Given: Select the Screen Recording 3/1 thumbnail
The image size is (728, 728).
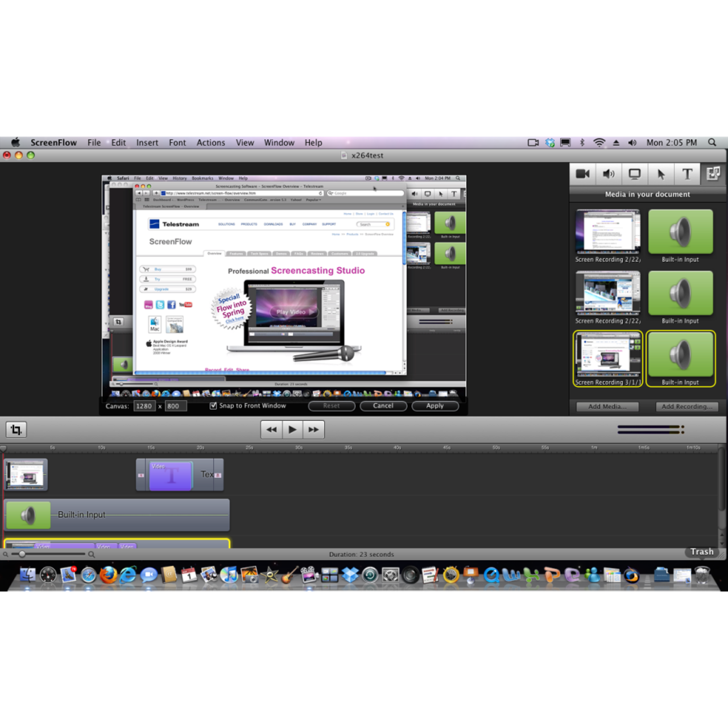Looking at the screenshot, I should coord(607,358).
